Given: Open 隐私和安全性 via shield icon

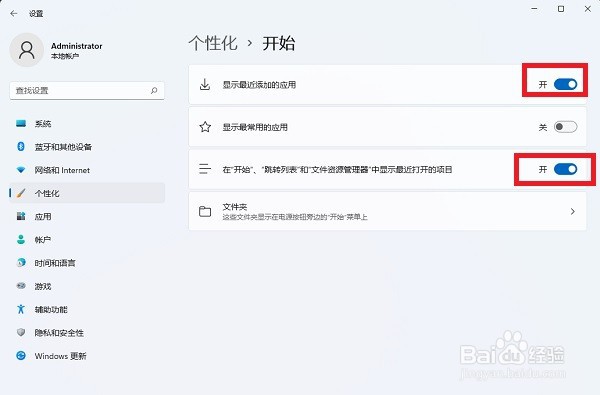Looking at the screenshot, I should click(21, 333).
